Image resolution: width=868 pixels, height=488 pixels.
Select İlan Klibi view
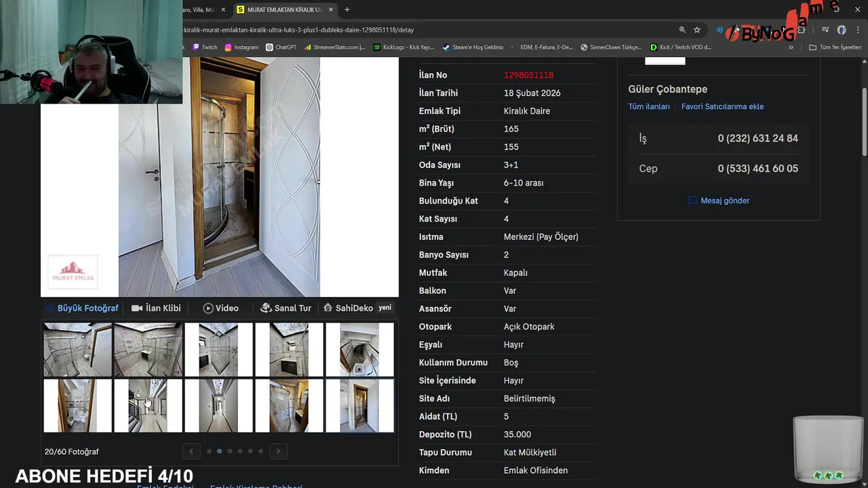click(157, 308)
